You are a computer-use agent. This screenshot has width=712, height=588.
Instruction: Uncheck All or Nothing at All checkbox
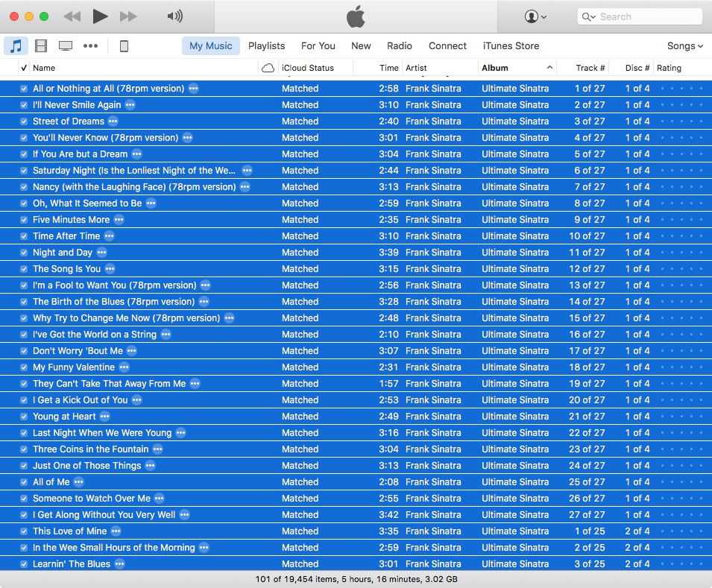(24, 89)
